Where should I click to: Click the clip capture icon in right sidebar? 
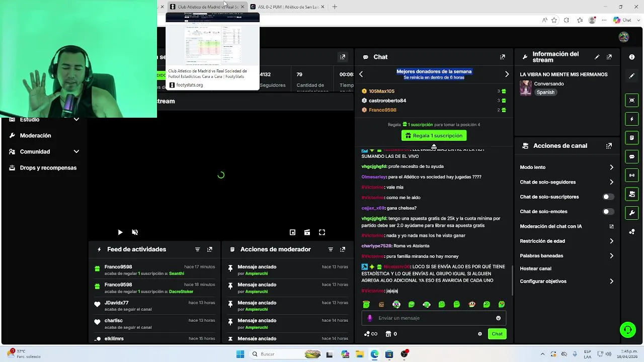tap(632, 100)
